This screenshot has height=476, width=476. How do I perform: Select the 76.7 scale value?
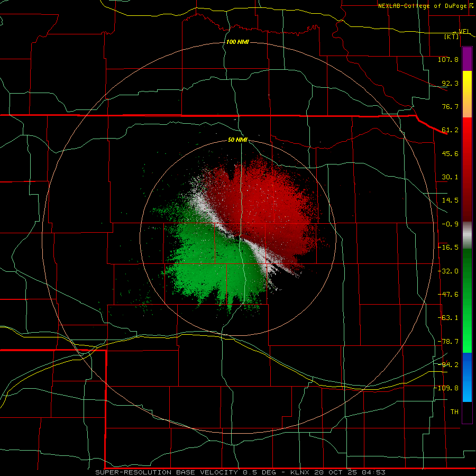click(x=450, y=106)
